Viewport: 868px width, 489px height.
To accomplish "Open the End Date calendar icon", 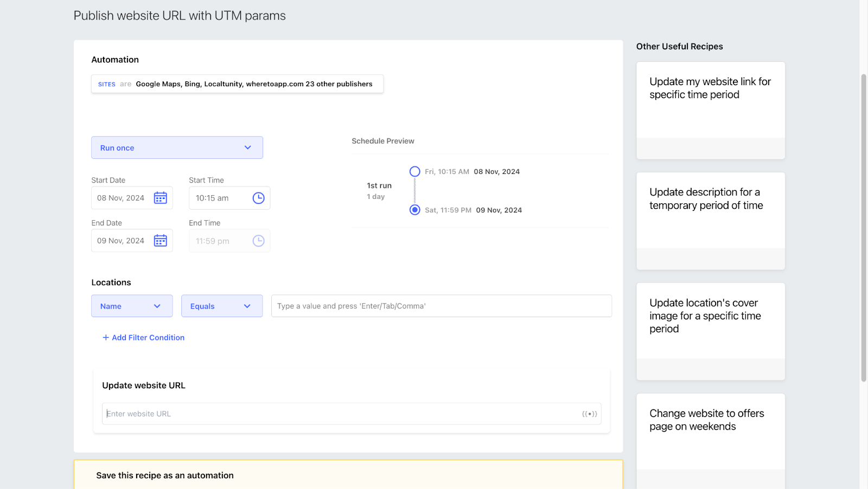I will tap(160, 241).
